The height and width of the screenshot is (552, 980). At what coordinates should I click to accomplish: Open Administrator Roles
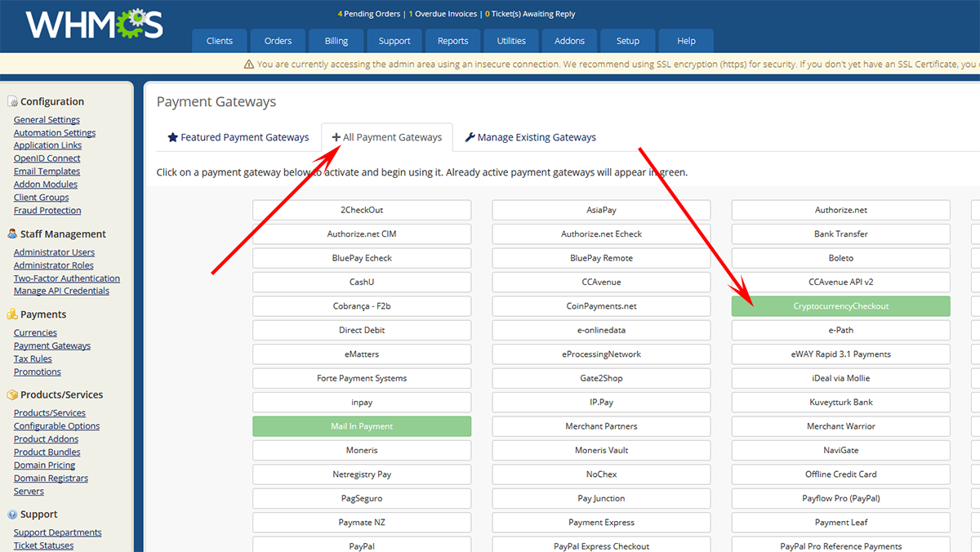tap(54, 265)
